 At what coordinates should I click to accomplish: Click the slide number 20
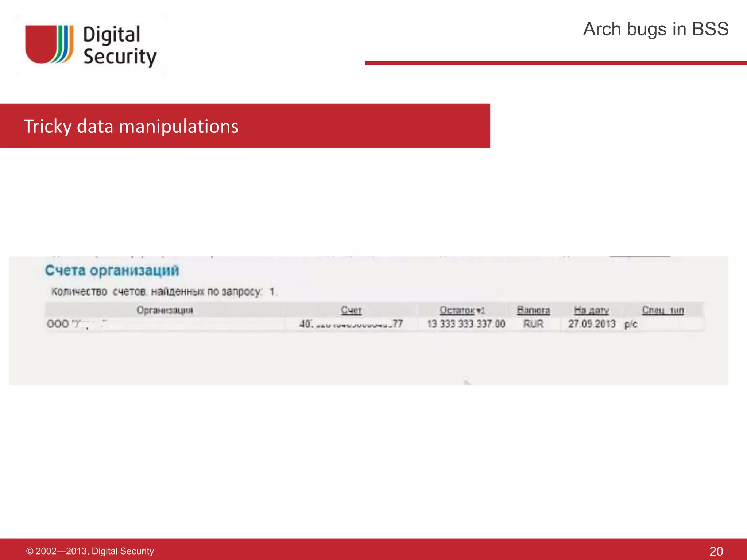716,551
